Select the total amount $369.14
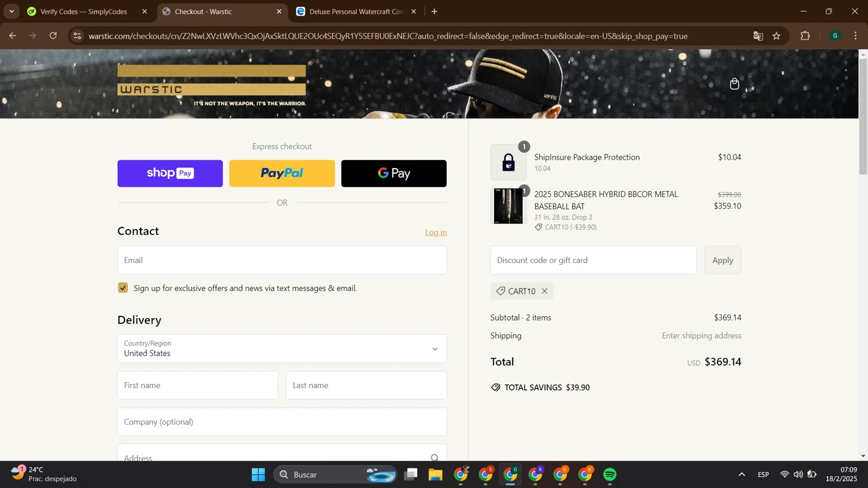The width and height of the screenshot is (868, 488). (723, 362)
